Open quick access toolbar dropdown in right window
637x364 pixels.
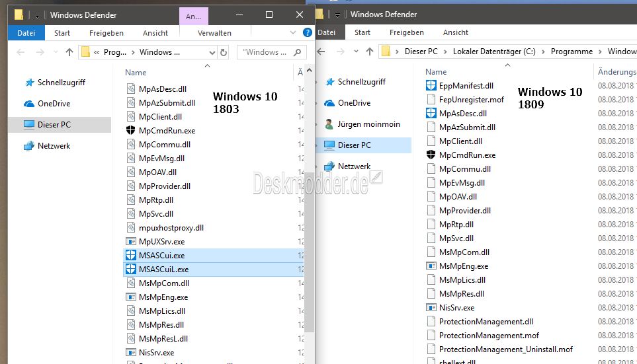[x=337, y=15]
